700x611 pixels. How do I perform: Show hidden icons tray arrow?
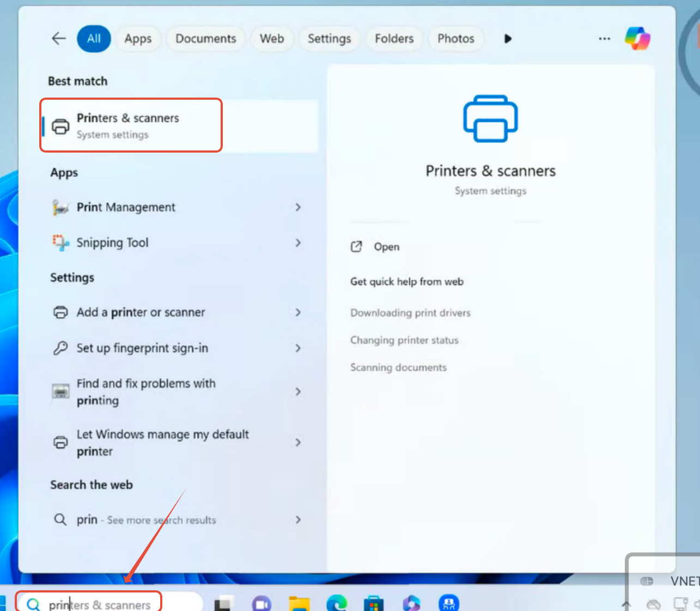(x=626, y=604)
